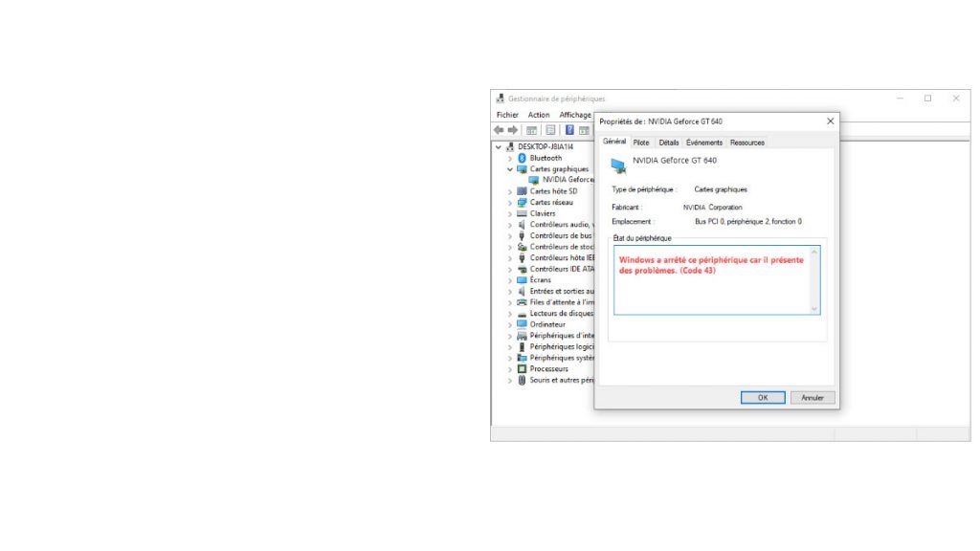Expand the Cartes hôte SD node
980x551 pixels.
[x=510, y=191]
